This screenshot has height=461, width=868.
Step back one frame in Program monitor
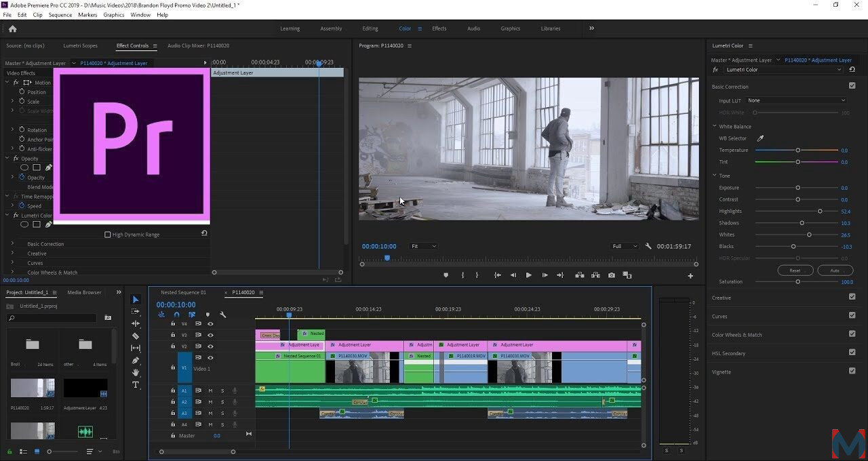513,275
